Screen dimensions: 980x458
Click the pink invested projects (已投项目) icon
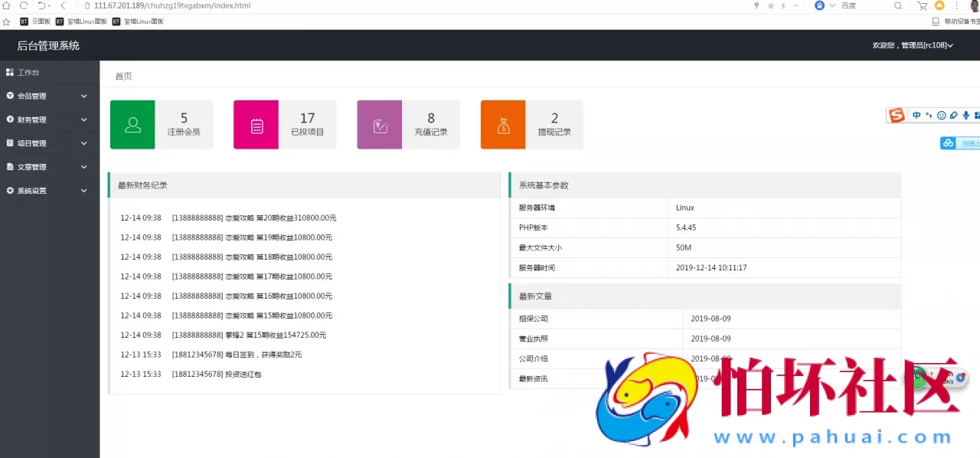pos(256,124)
